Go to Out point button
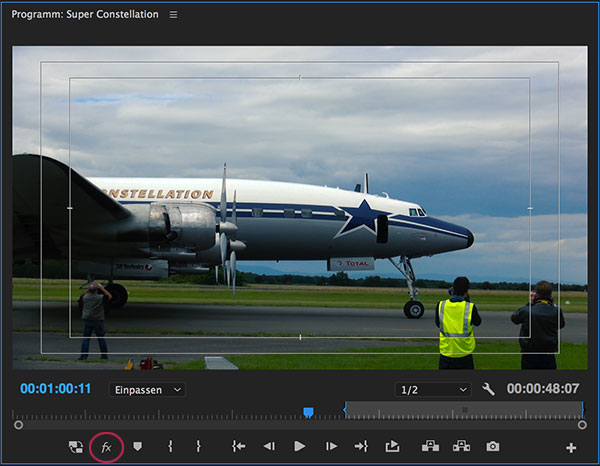The width and height of the screenshot is (600, 466). 361,446
